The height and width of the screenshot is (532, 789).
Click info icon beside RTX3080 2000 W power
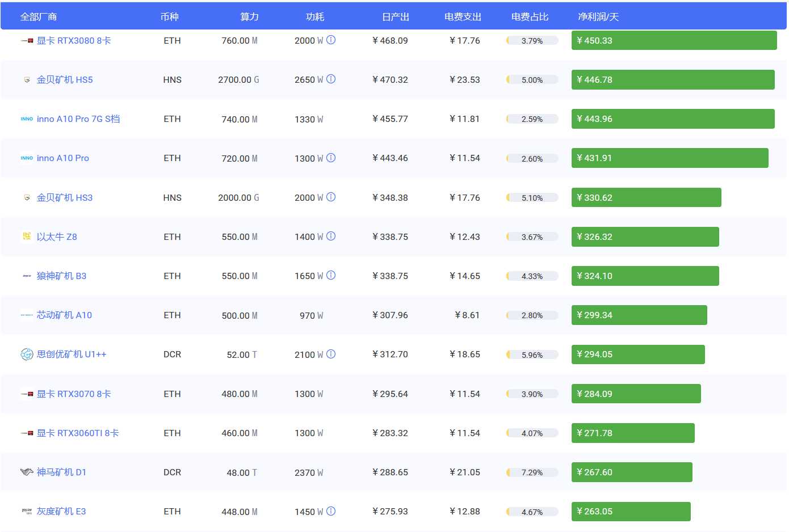coord(331,40)
